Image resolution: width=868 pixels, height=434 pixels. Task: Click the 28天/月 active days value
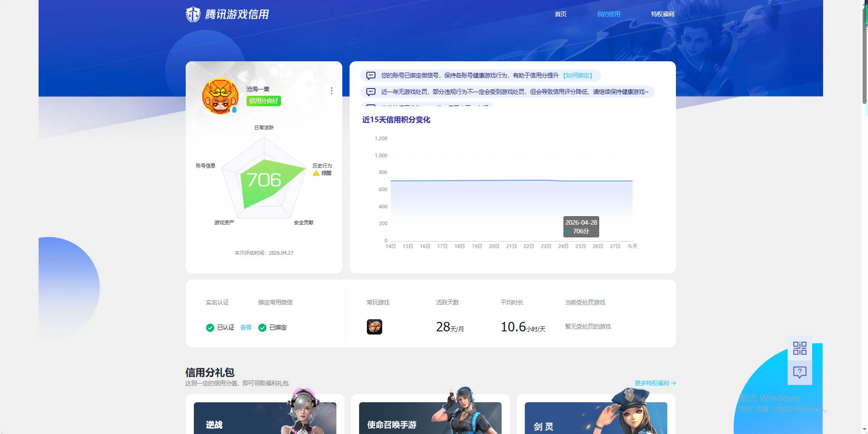[450, 327]
